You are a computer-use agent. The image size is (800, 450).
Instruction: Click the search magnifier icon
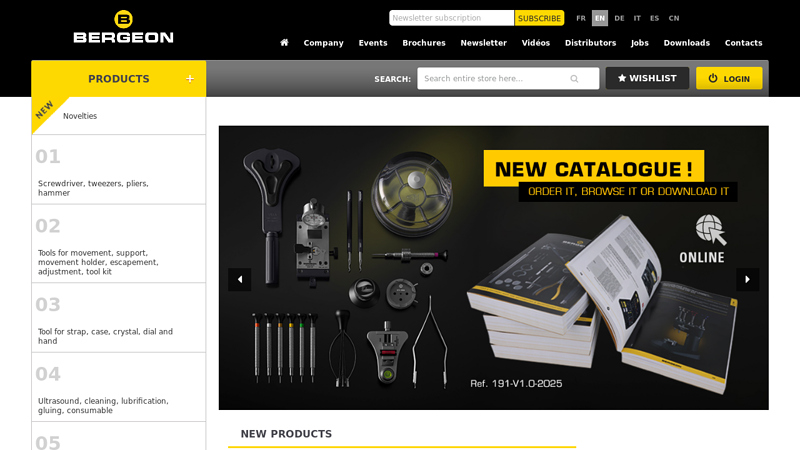tap(574, 79)
